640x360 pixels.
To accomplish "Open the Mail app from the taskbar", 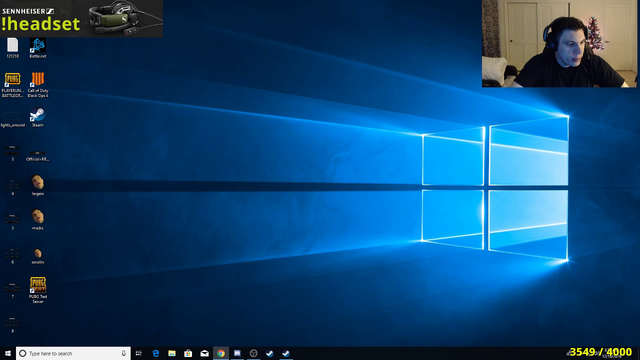I will pyautogui.click(x=204, y=353).
